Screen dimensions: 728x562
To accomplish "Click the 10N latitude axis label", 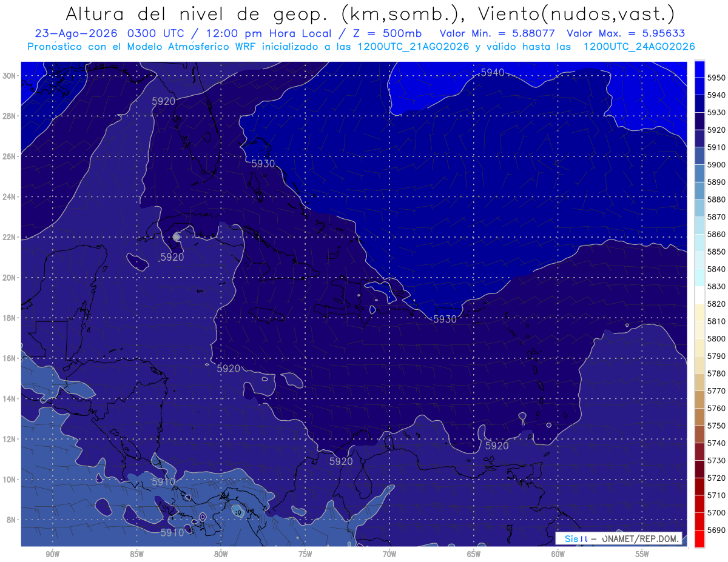I will [x=10, y=480].
